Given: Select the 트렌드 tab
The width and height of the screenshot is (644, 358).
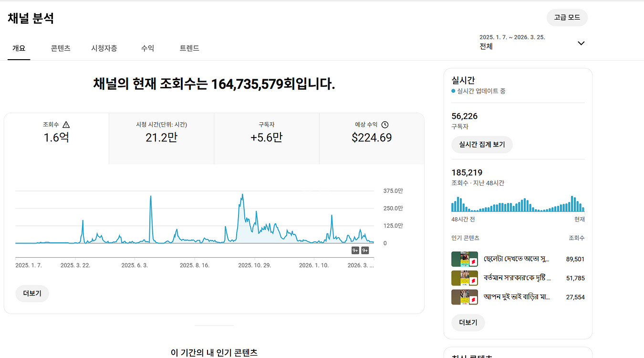Looking at the screenshot, I should coord(189,48).
